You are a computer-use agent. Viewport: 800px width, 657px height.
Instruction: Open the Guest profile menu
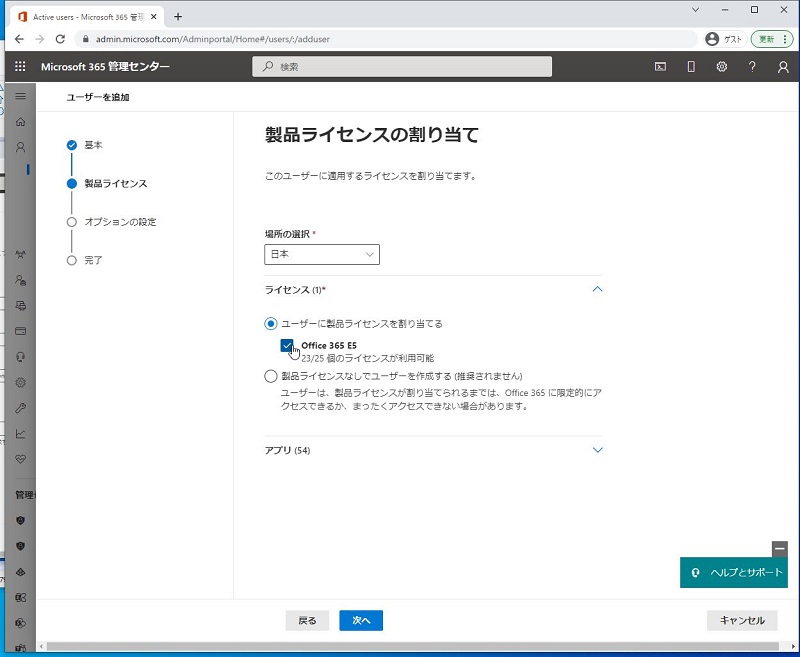(724, 39)
